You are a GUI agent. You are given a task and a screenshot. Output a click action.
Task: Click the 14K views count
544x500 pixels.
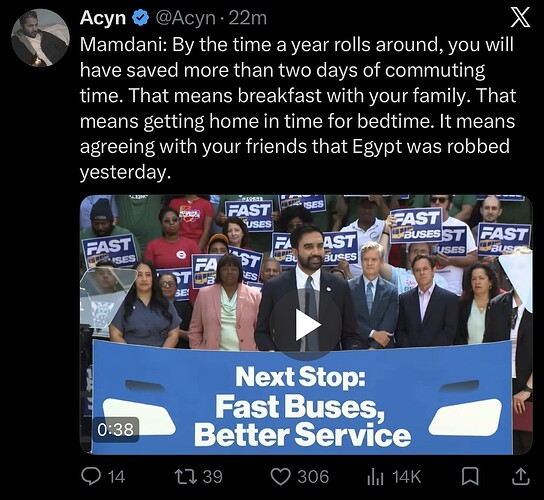pyautogui.click(x=407, y=477)
